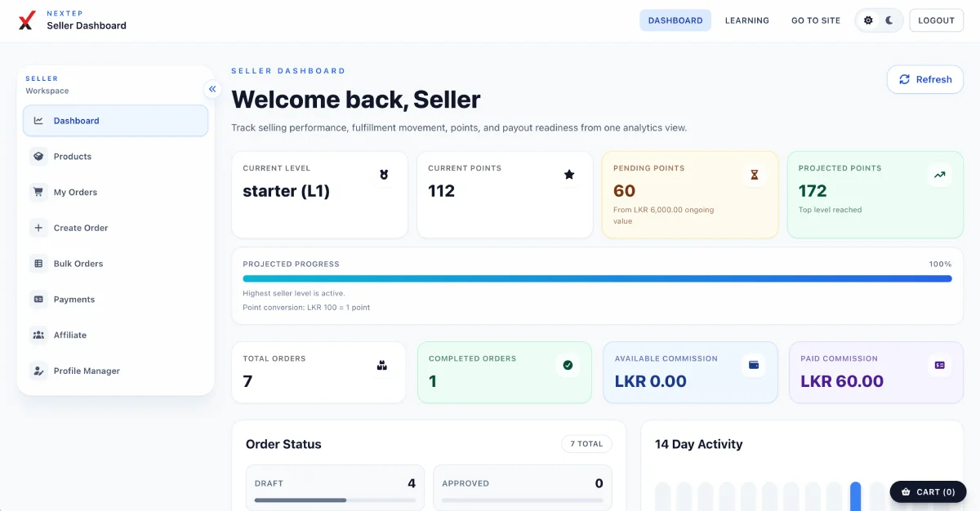This screenshot has height=511, width=980.
Task: Click the 'Point conversion: LKR 100 = 1 point' text
Action: pos(306,308)
